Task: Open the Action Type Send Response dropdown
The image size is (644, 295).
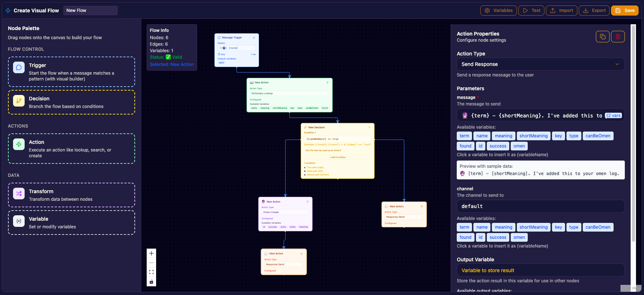Action: click(x=540, y=64)
